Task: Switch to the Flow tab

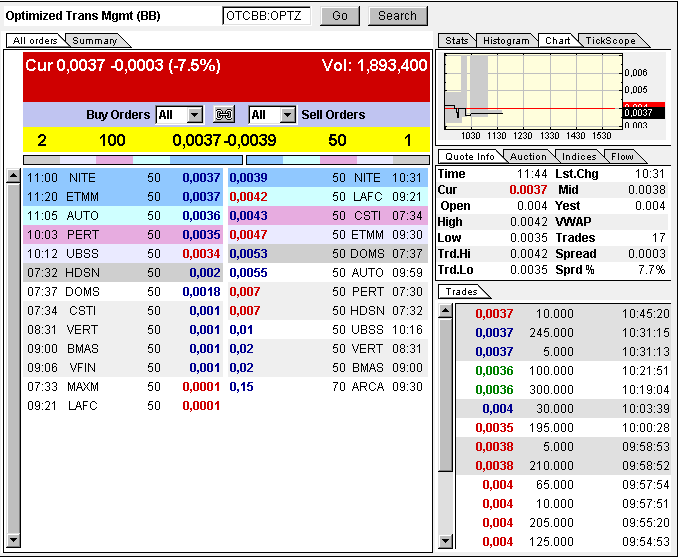Action: [623, 157]
